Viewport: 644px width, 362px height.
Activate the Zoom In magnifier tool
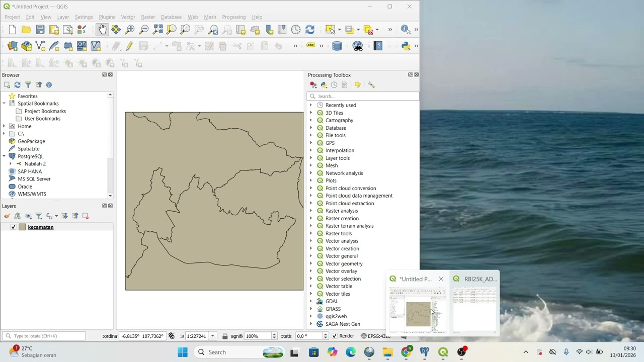[130, 30]
